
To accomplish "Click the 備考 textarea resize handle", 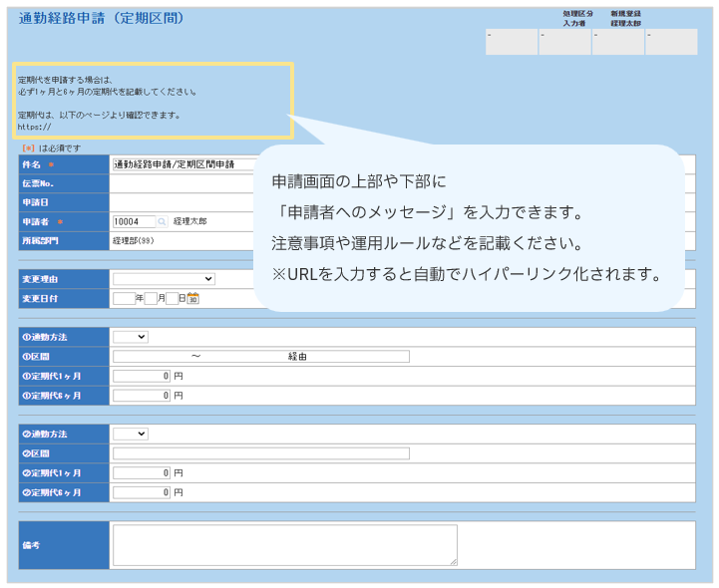I will point(454,563).
